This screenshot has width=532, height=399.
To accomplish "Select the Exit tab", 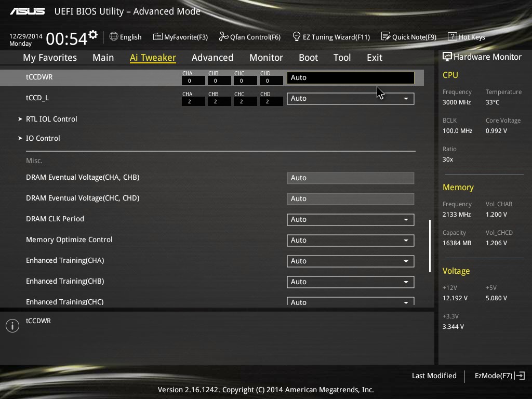I will (375, 58).
